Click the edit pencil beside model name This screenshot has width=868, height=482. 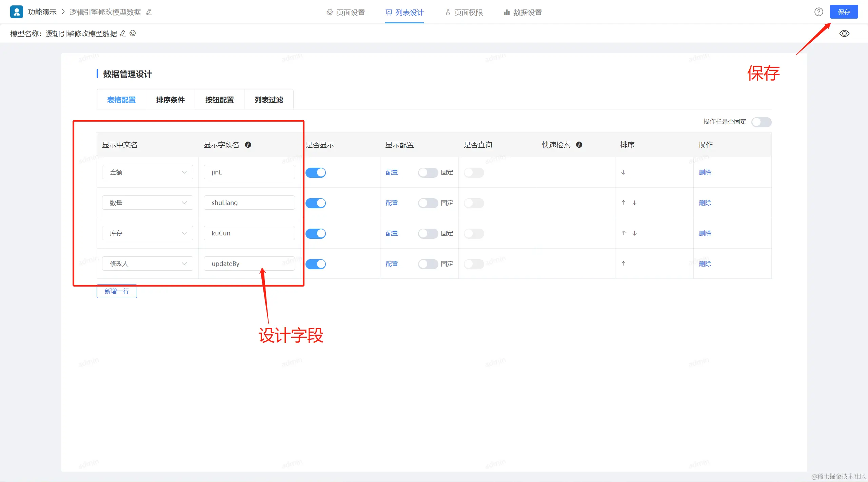(123, 34)
